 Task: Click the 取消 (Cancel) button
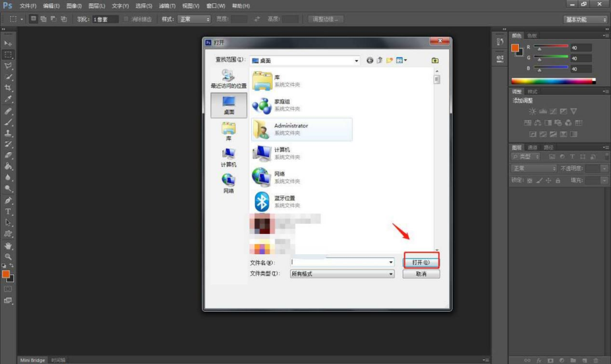click(421, 274)
